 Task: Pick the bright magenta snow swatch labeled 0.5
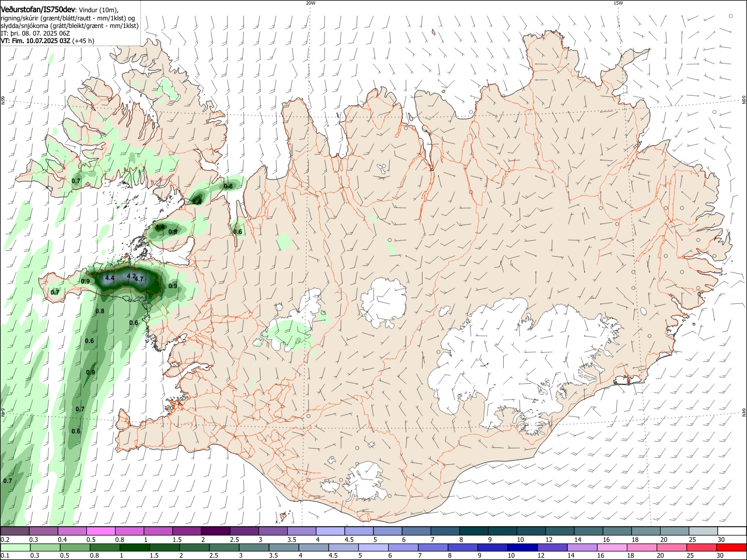coord(100,531)
